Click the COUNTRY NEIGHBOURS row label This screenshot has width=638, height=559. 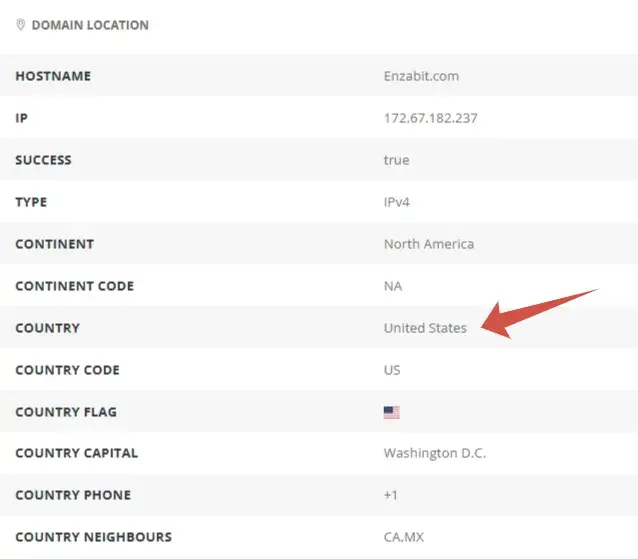[x=94, y=537]
